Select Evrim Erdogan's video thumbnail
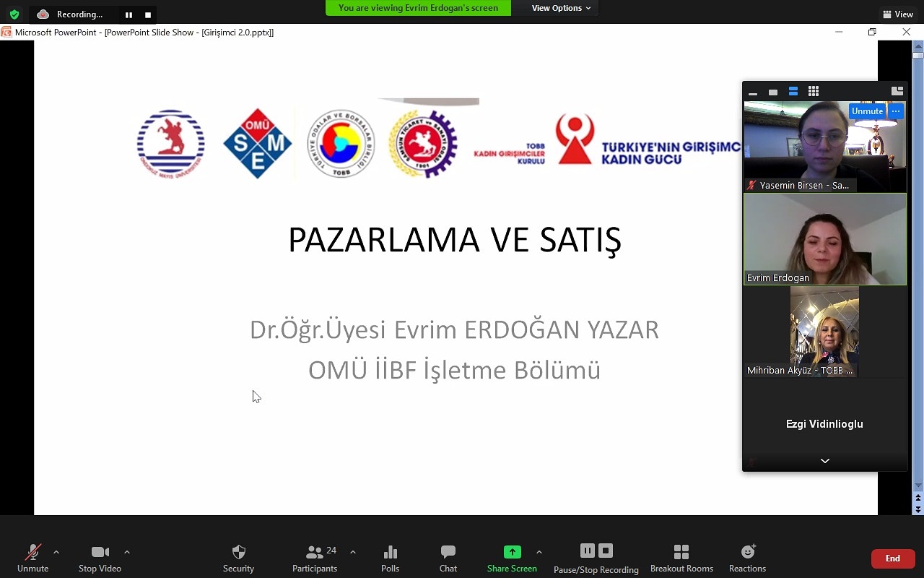The height and width of the screenshot is (578, 924). [824, 239]
